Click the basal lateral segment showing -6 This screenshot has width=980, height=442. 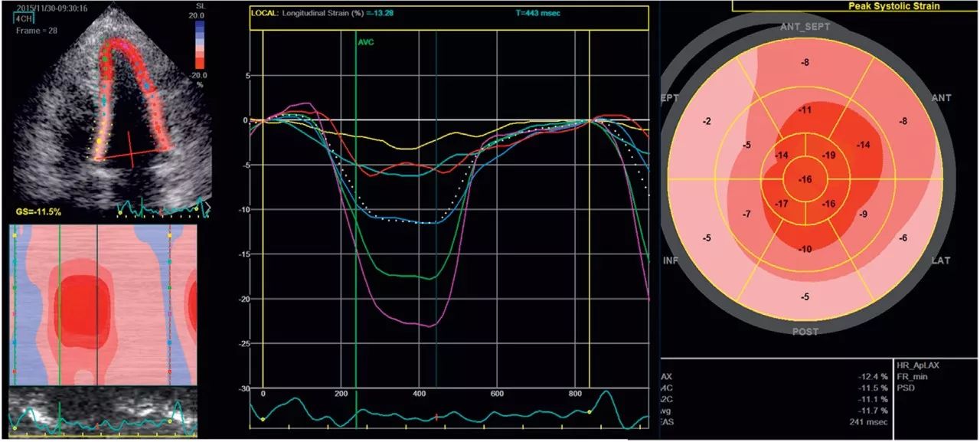tap(903, 238)
